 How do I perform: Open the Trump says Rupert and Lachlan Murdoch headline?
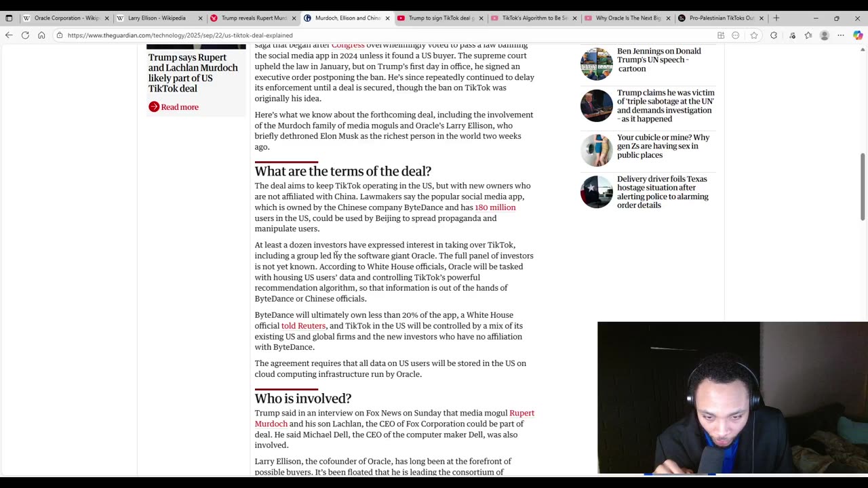click(193, 73)
